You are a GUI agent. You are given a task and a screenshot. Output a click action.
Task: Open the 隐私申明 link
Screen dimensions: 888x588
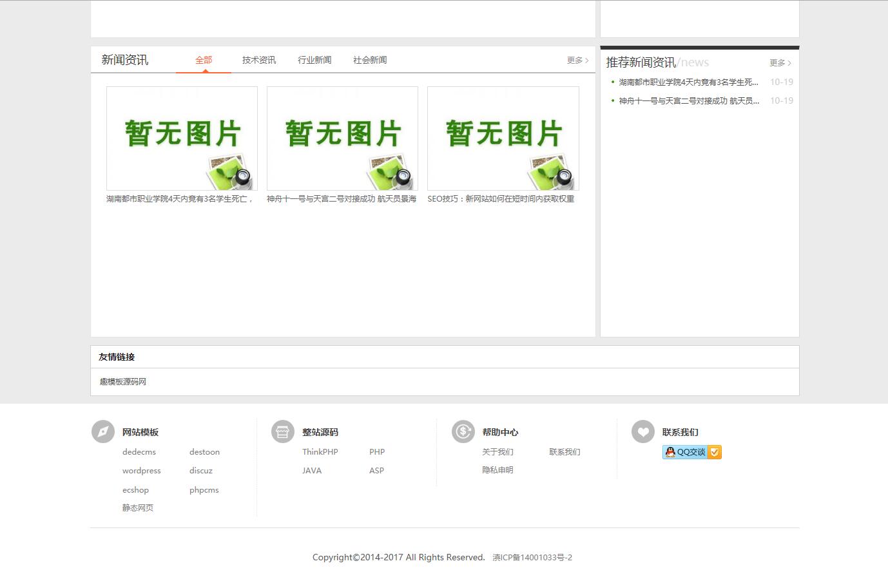coord(498,470)
